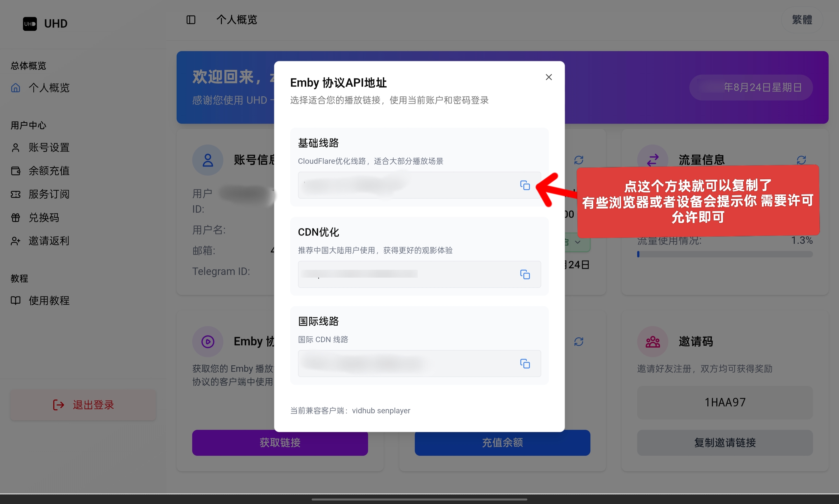
Task: Copy the 基础线路 API address
Action: [525, 185]
